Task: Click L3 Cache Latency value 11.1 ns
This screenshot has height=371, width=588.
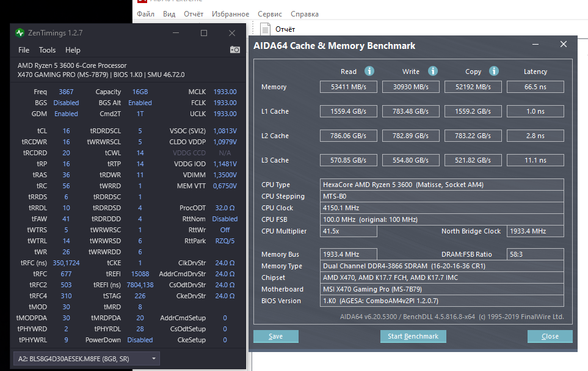Action: click(535, 160)
